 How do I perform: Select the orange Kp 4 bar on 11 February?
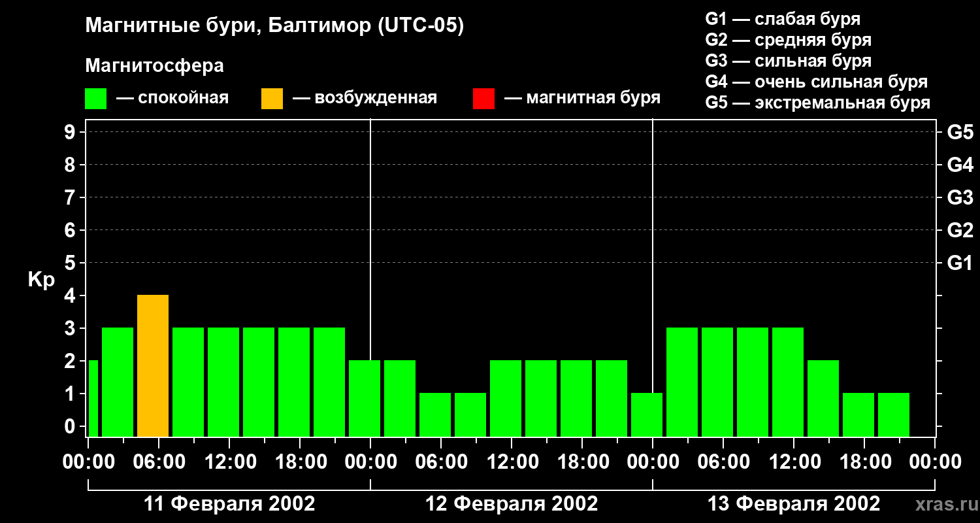click(153, 365)
